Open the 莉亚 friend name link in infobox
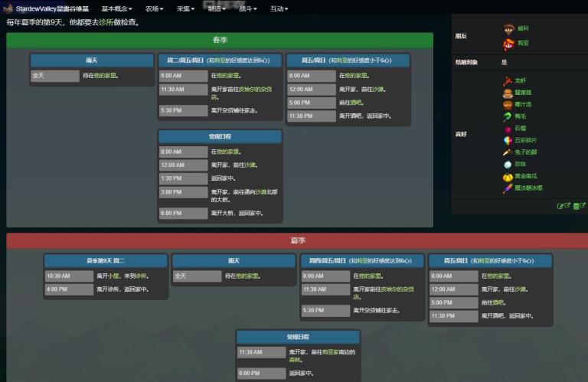The image size is (588, 382). 523,43
